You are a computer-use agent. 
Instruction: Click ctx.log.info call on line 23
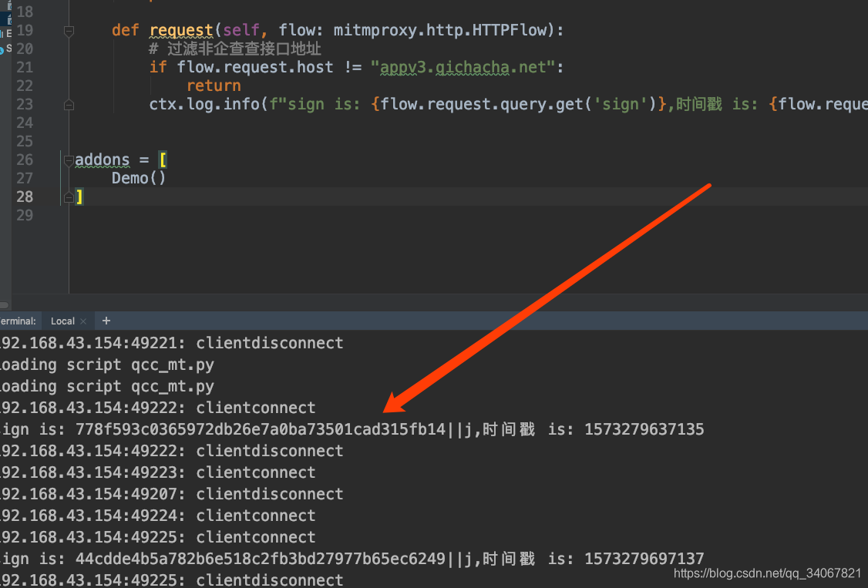click(x=204, y=105)
